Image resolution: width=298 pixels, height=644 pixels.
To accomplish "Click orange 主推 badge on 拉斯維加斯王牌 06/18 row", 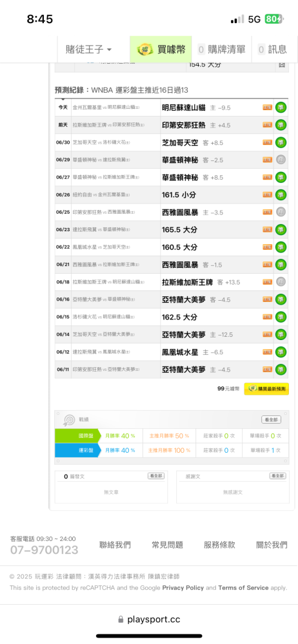I will 268,282.
